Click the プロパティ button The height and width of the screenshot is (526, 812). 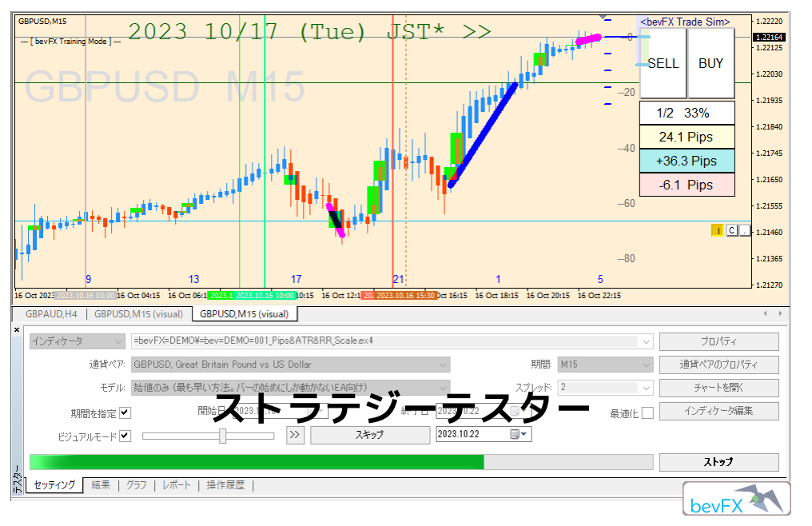718,341
